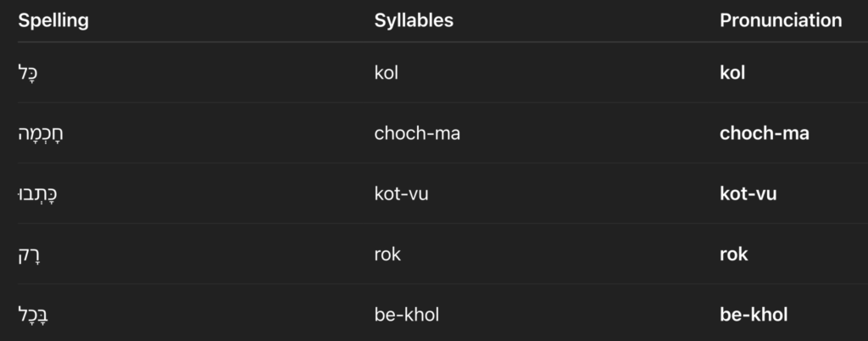This screenshot has width=868, height=341.
Task: Select the Hebrew word in the rok row
Action: pyautogui.click(x=30, y=254)
